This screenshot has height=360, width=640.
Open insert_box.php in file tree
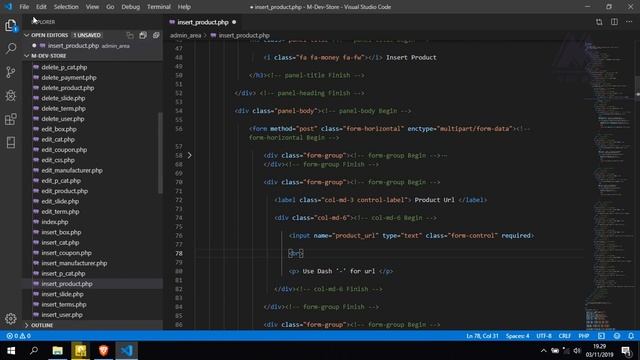(x=93, y=232)
